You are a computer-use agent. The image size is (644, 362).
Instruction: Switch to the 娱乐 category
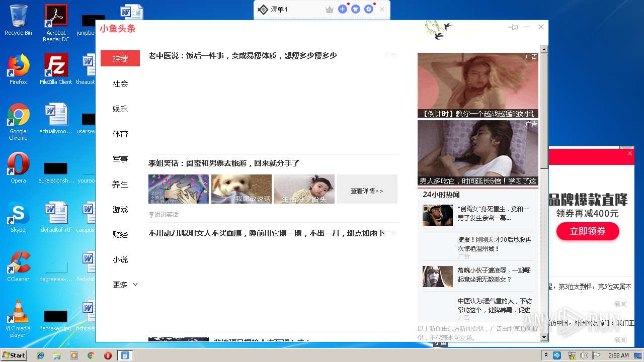(120, 109)
